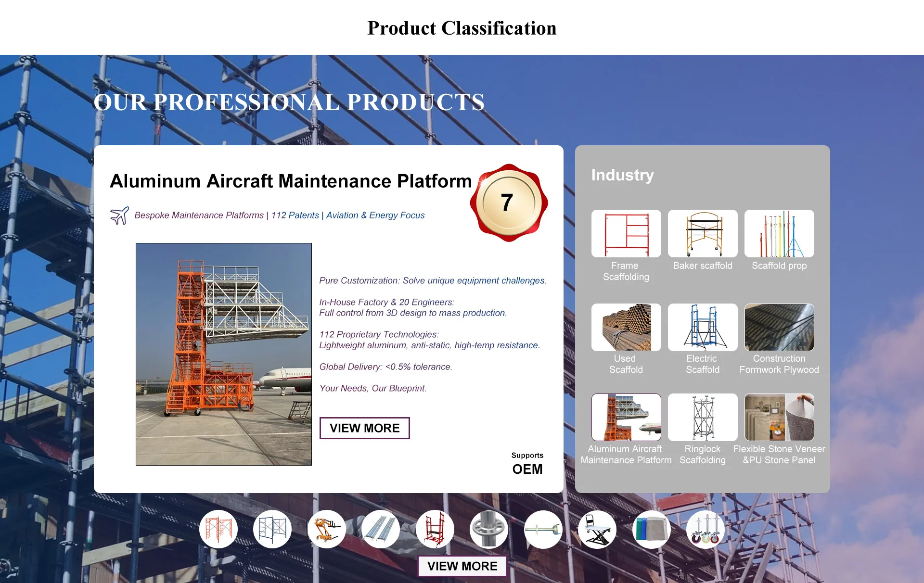Open the colored safety netting circle icon
Viewport: 924px width, 583px height.
(652, 530)
